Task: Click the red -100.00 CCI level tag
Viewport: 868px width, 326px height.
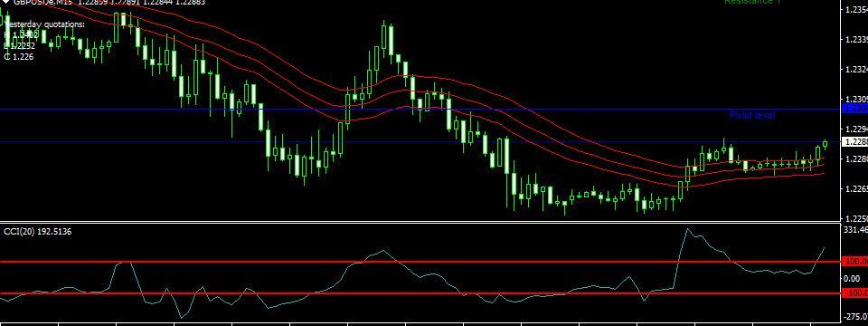Action: [x=854, y=293]
